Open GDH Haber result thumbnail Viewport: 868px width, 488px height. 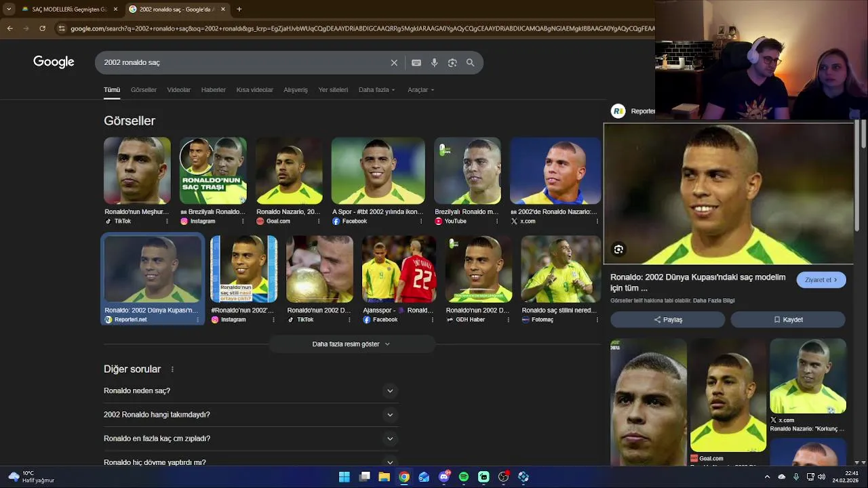point(479,269)
